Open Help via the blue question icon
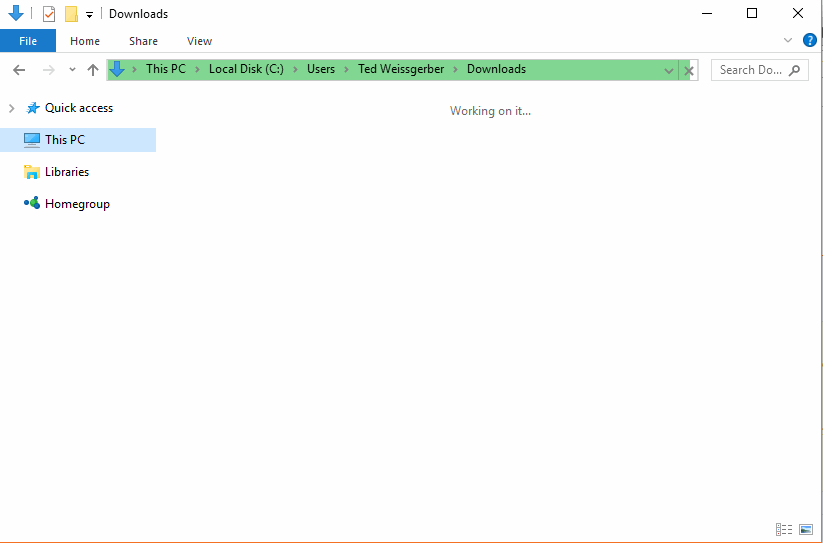This screenshot has height=543, width=823. pyautogui.click(x=809, y=40)
